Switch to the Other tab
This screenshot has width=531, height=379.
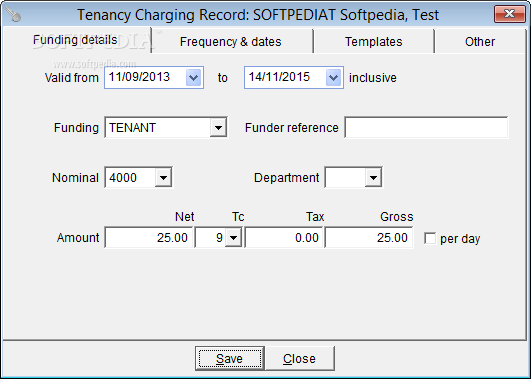480,42
